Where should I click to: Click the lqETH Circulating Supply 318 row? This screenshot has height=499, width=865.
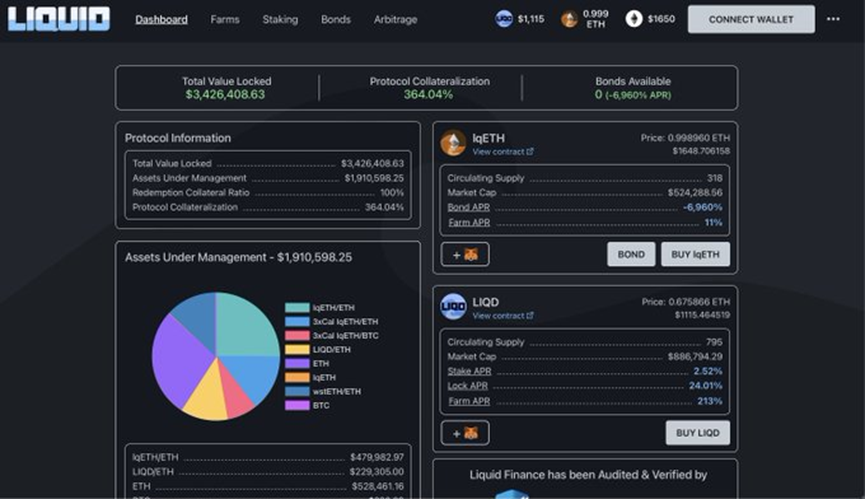tap(585, 178)
